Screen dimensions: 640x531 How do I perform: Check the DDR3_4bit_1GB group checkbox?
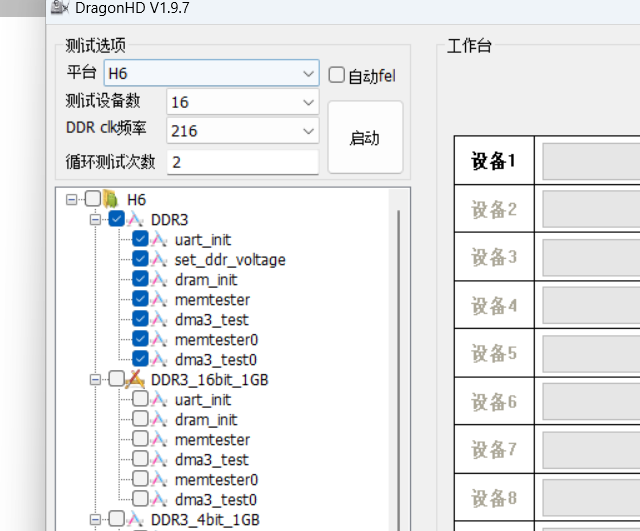117,519
